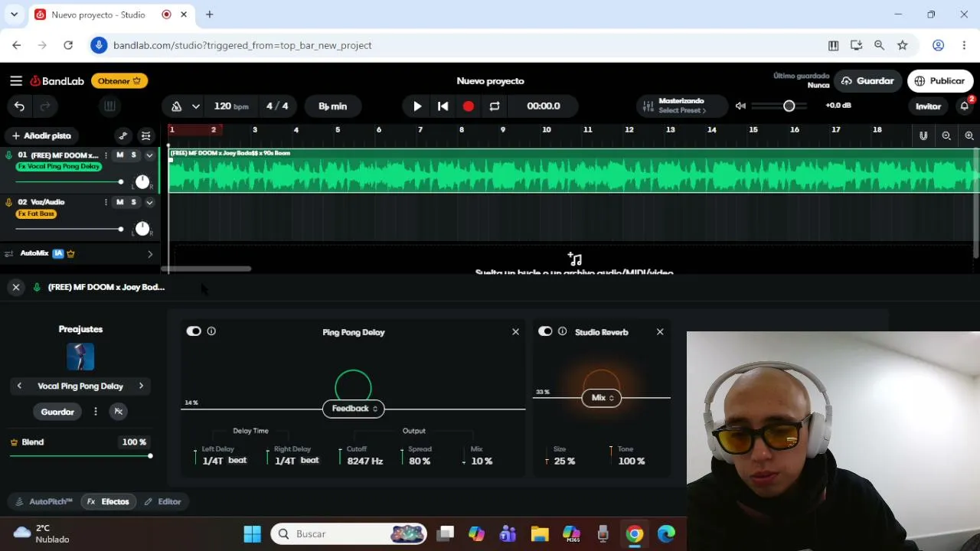Open the automation curve tool

(122, 135)
